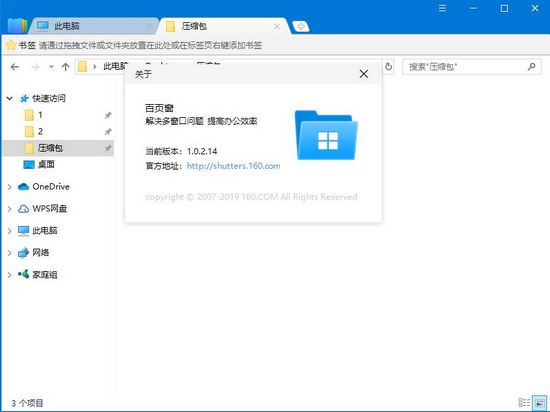Screen dimensions: 550x412
Task: Open the hamburger menu in title bar
Action: tap(442, 8)
